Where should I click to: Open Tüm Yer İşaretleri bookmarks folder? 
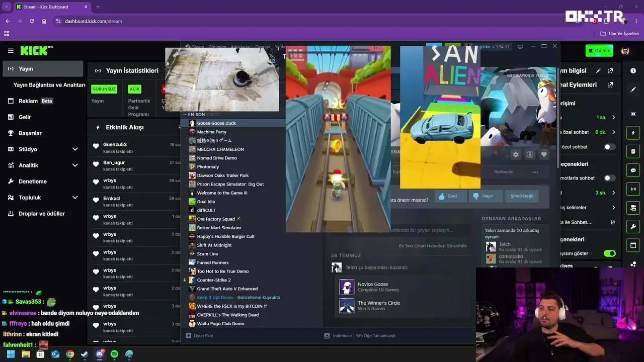click(x=619, y=34)
